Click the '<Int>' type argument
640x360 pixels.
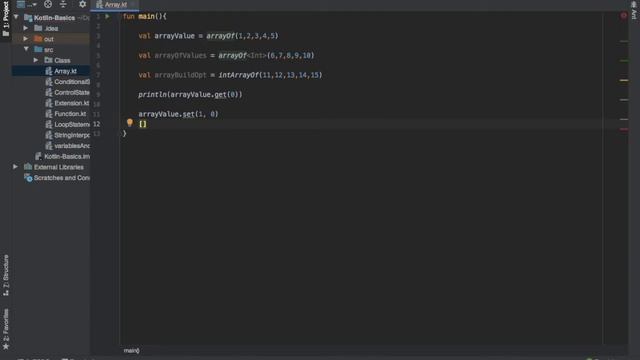click(x=257, y=56)
